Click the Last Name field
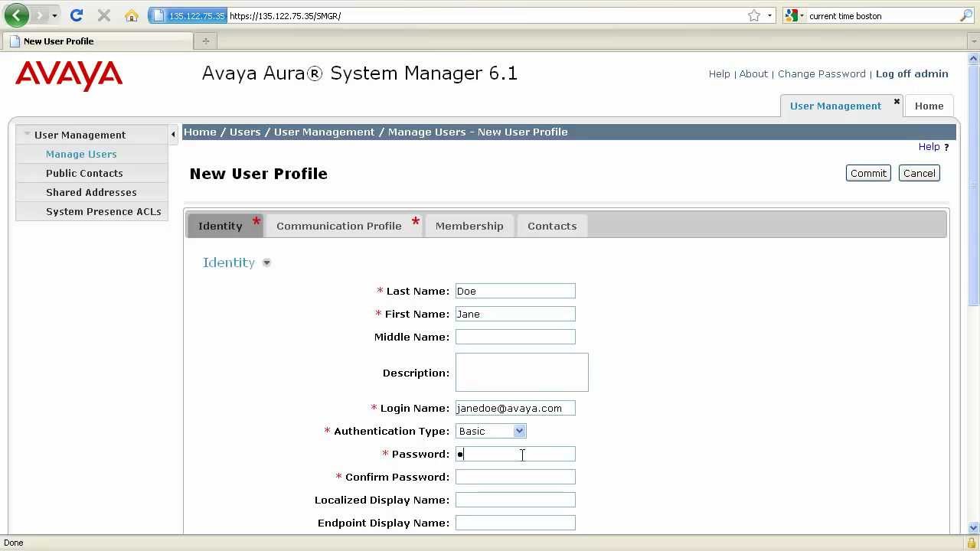This screenshot has height=551, width=980. [515, 291]
